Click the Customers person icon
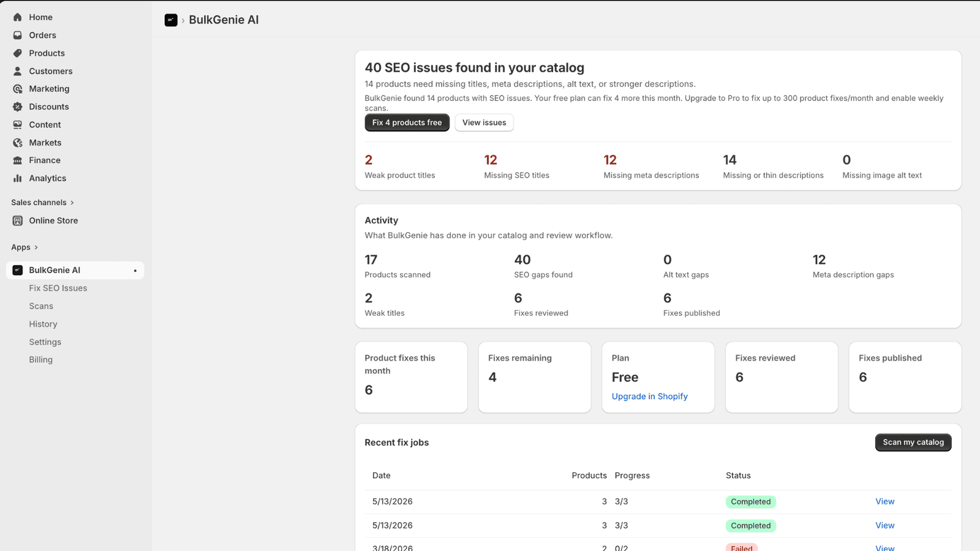 (x=18, y=71)
